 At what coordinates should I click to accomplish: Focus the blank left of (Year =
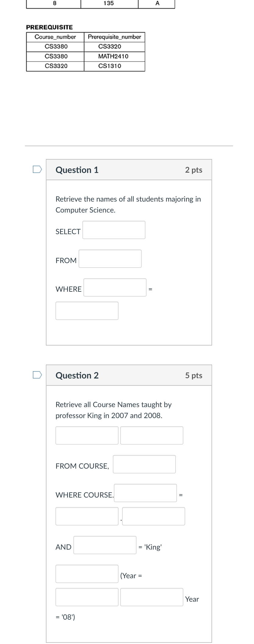(x=87, y=574)
